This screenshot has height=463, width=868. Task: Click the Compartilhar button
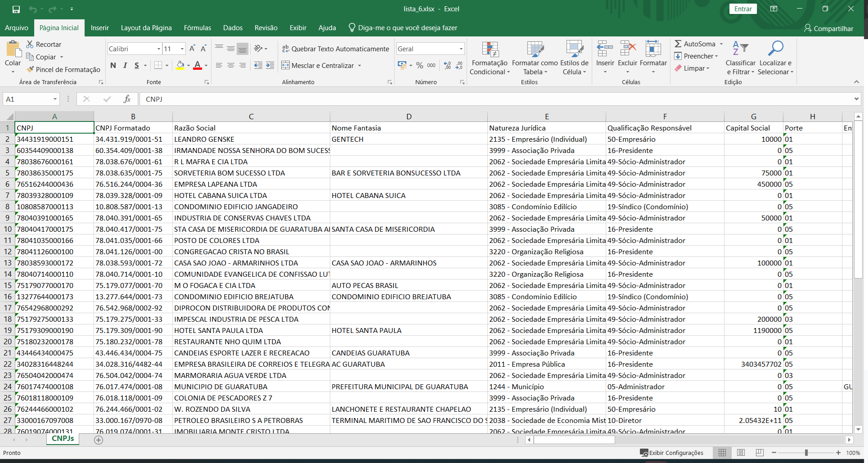click(x=828, y=28)
